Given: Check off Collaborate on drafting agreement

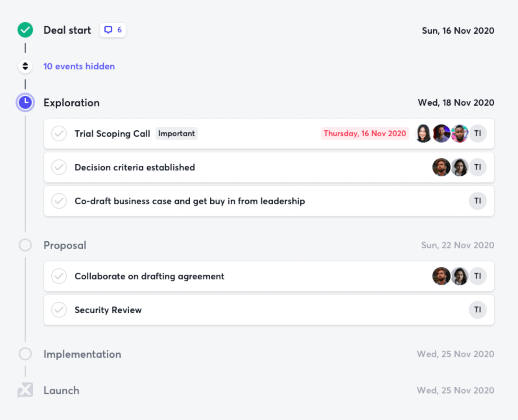Looking at the screenshot, I should coord(59,276).
